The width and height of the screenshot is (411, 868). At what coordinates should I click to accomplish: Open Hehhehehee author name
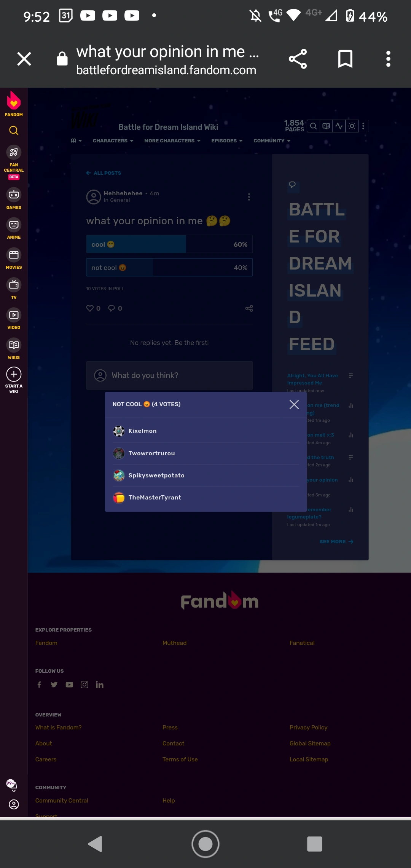[x=123, y=193]
